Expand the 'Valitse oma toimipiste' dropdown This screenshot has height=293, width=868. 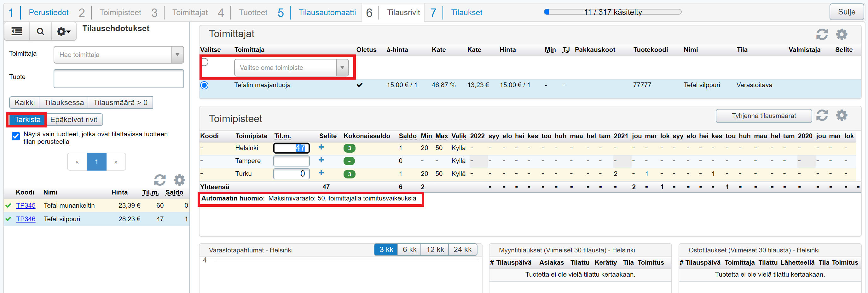(342, 68)
